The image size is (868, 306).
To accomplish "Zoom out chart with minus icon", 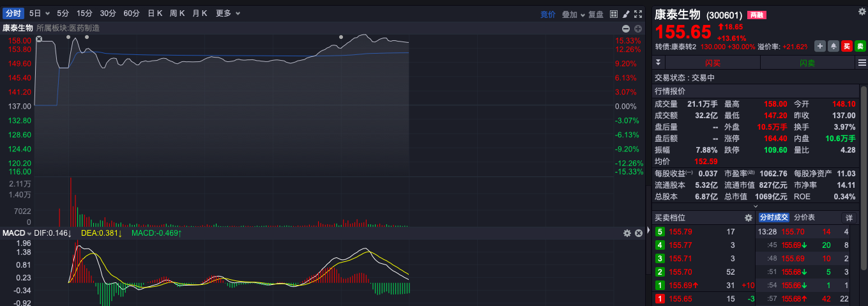I will [x=627, y=29].
